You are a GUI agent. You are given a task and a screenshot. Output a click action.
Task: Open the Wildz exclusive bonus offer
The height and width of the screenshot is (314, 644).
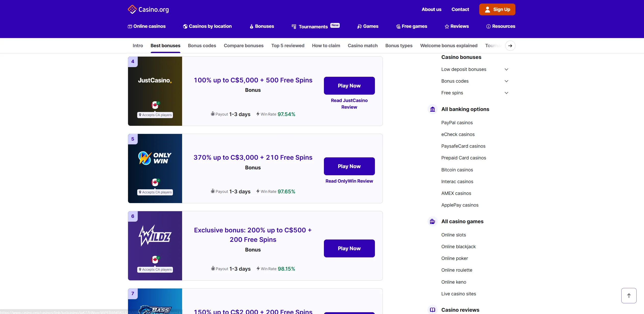point(253,235)
